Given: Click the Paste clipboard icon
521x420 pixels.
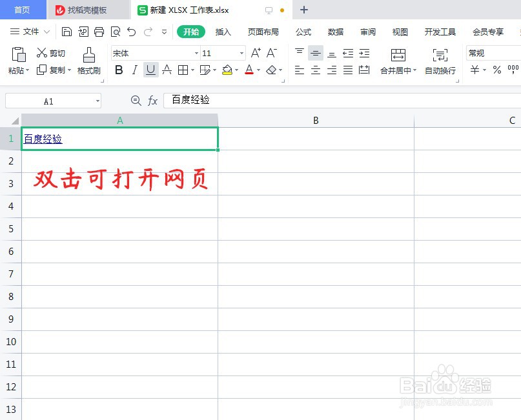Looking at the screenshot, I should 19,54.
